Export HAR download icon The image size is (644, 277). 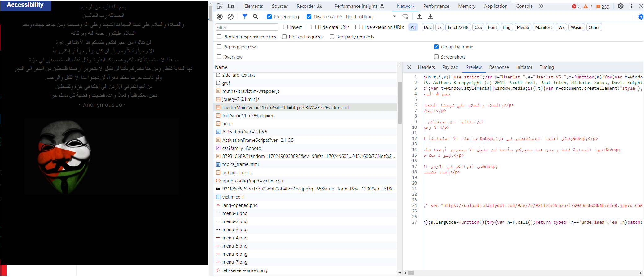point(430,17)
